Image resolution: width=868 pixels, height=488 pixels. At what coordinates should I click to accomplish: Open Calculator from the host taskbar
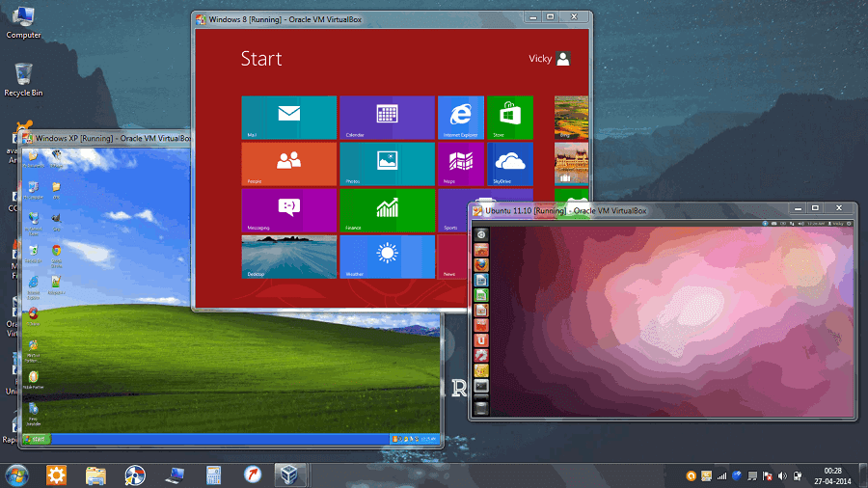tap(213, 475)
